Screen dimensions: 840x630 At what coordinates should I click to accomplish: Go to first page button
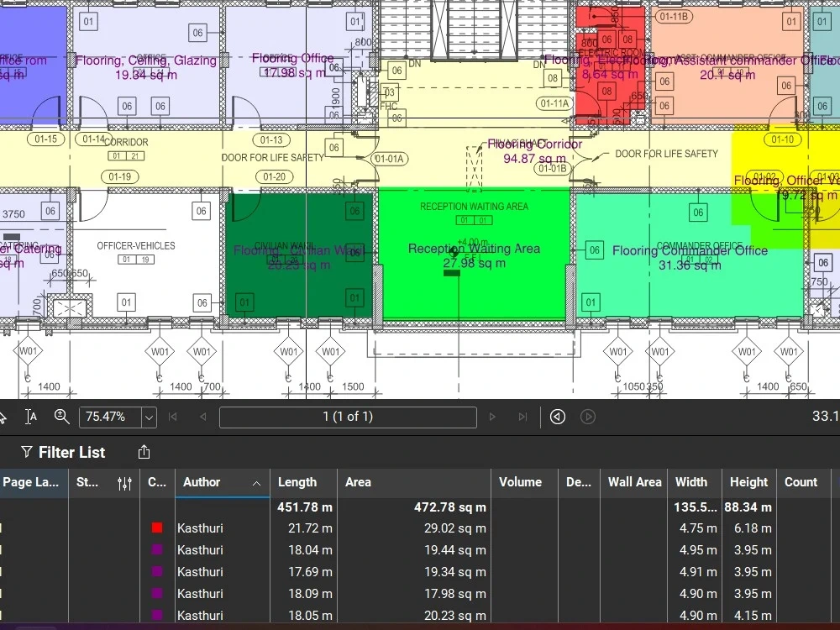pyautogui.click(x=172, y=417)
